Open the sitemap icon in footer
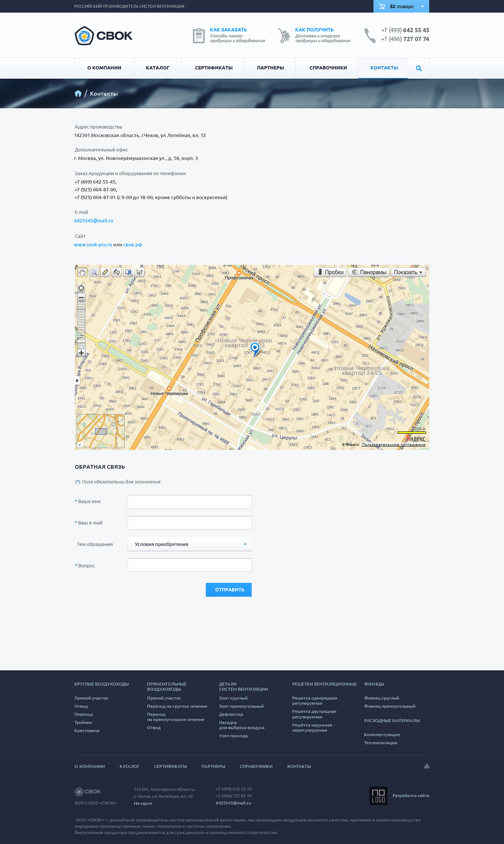504x844 pixels. [426, 766]
